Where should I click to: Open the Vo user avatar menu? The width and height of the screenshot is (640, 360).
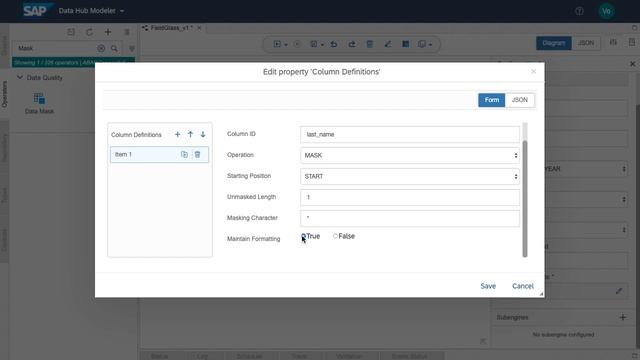click(606, 11)
